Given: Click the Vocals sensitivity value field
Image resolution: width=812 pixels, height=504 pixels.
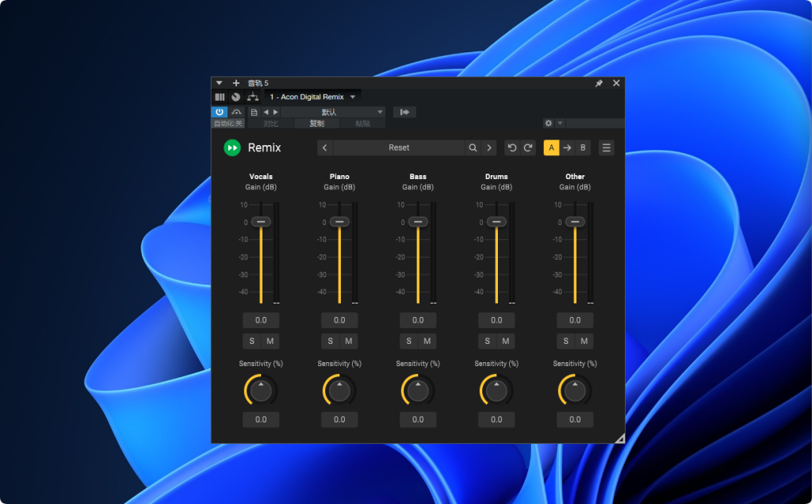Looking at the screenshot, I should (x=261, y=420).
